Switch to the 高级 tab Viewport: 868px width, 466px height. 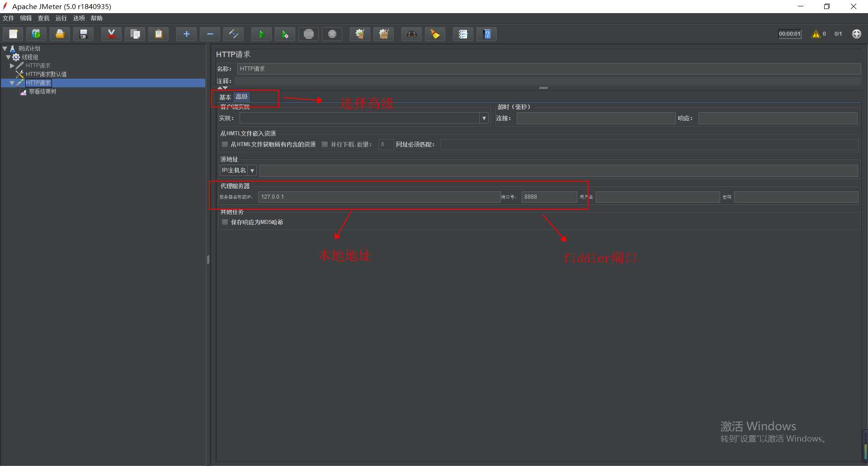click(x=241, y=97)
